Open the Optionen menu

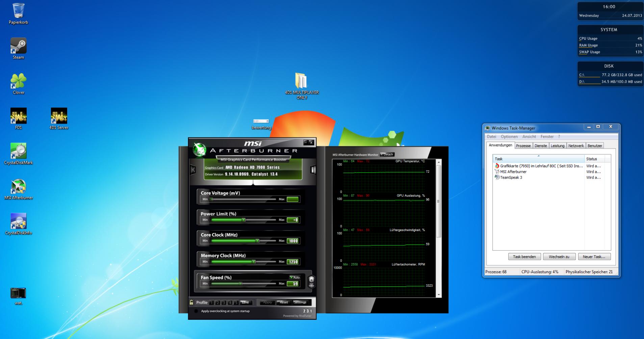click(509, 136)
